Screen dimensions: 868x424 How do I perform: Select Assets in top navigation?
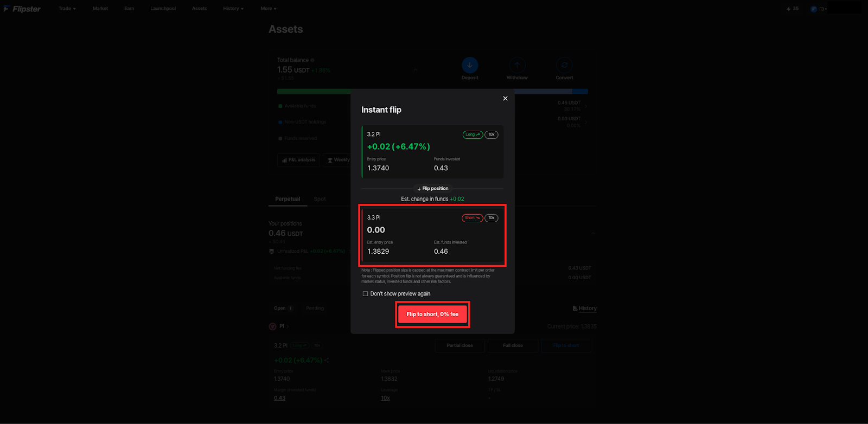[200, 9]
